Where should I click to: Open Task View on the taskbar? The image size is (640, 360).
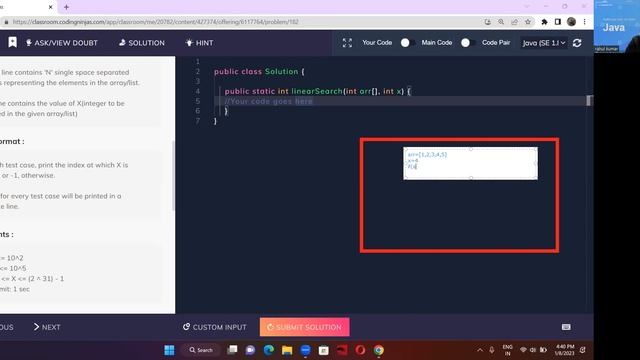coord(232,350)
